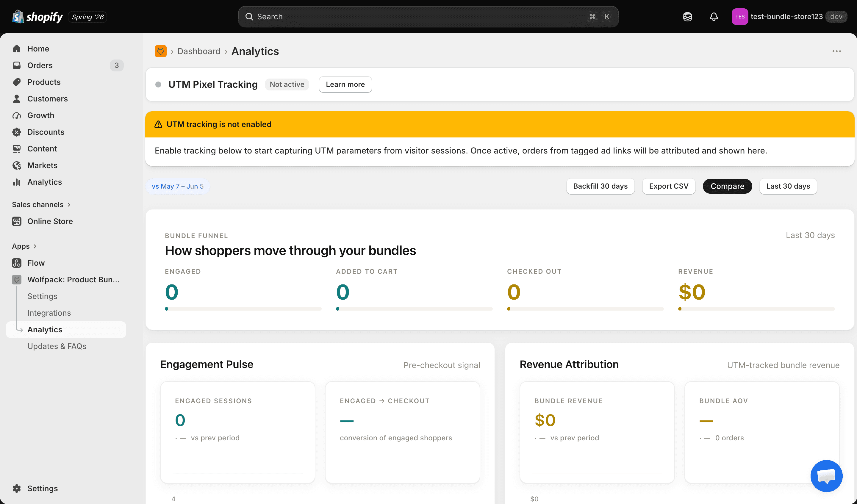Open the Integrations subpage
Viewport: 857px width, 504px height.
pyautogui.click(x=49, y=313)
